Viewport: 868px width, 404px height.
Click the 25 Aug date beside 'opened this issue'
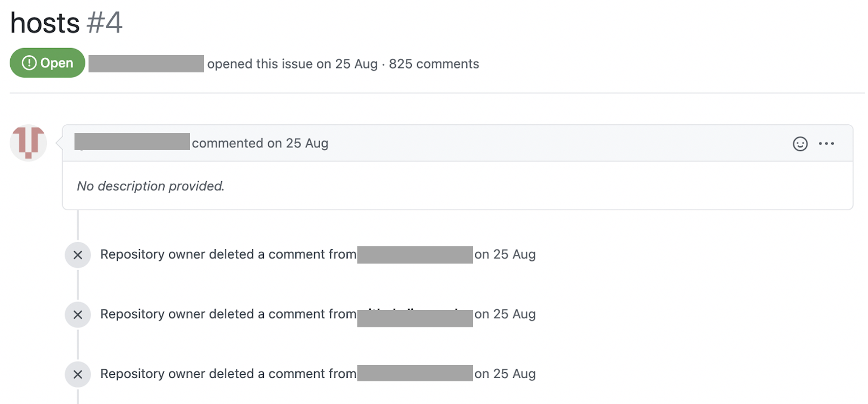[356, 64]
